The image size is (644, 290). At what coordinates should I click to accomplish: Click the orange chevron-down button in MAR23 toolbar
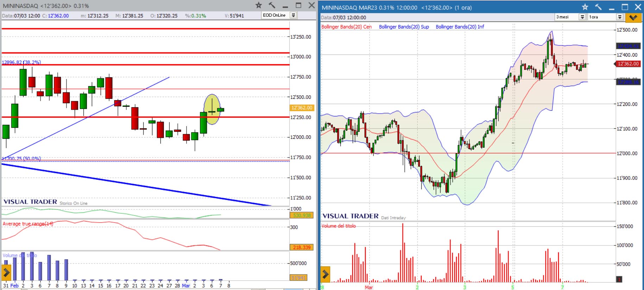633,17
